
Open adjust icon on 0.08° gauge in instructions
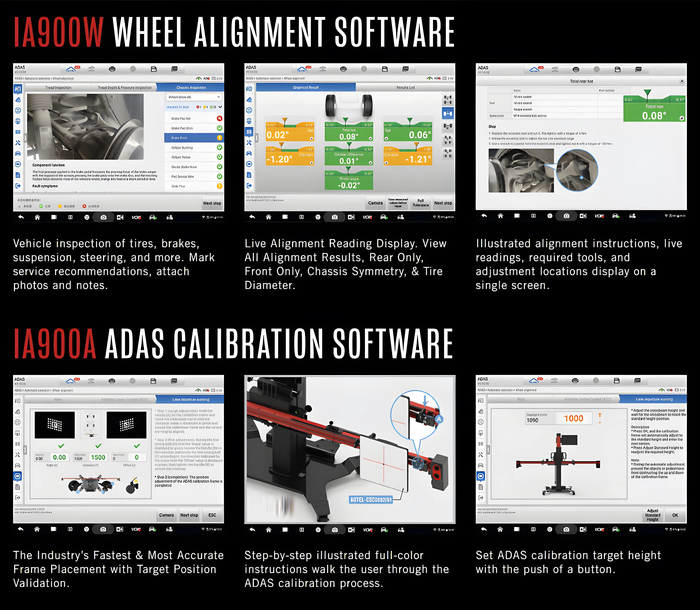pos(682,118)
